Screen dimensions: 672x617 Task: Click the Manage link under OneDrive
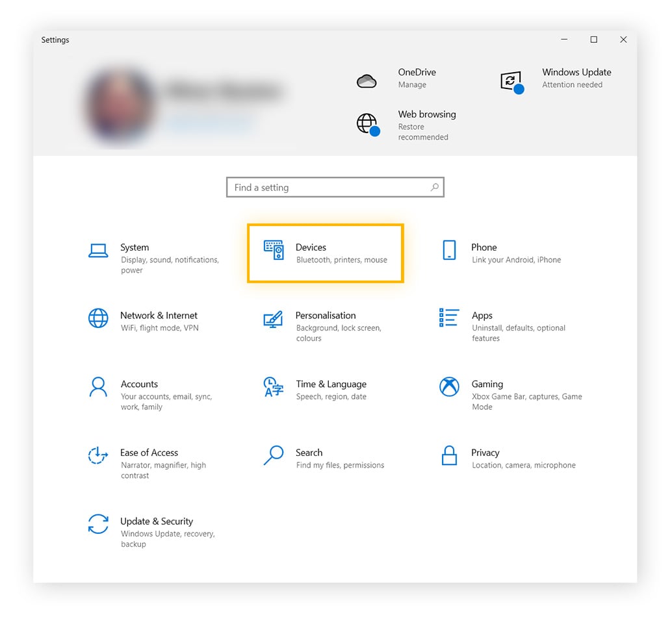(x=413, y=84)
